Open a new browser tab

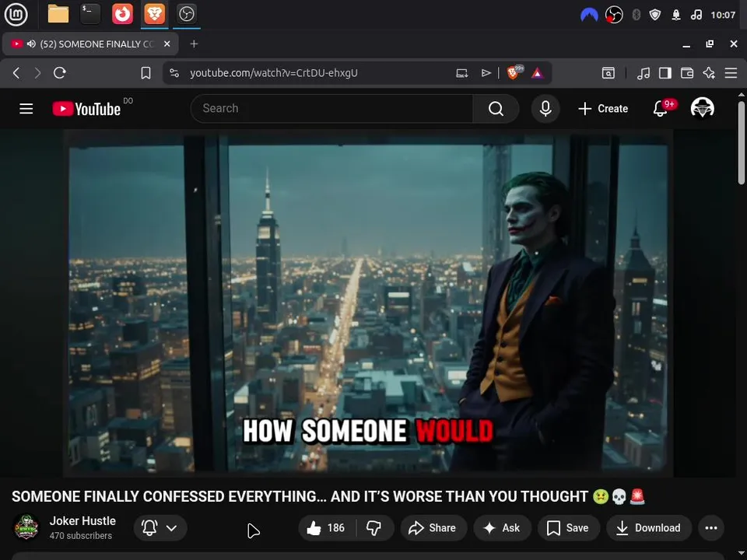194,44
